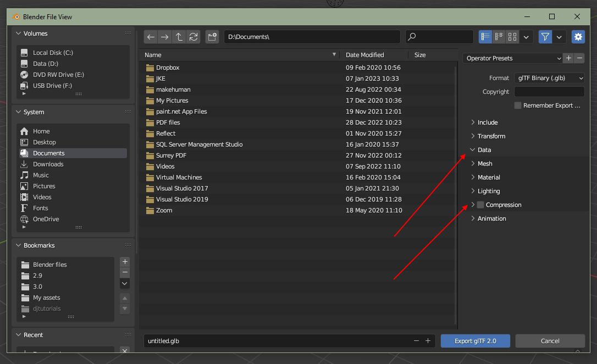
Task: Open the Format glTF Binary dropdown
Action: pyautogui.click(x=549, y=78)
